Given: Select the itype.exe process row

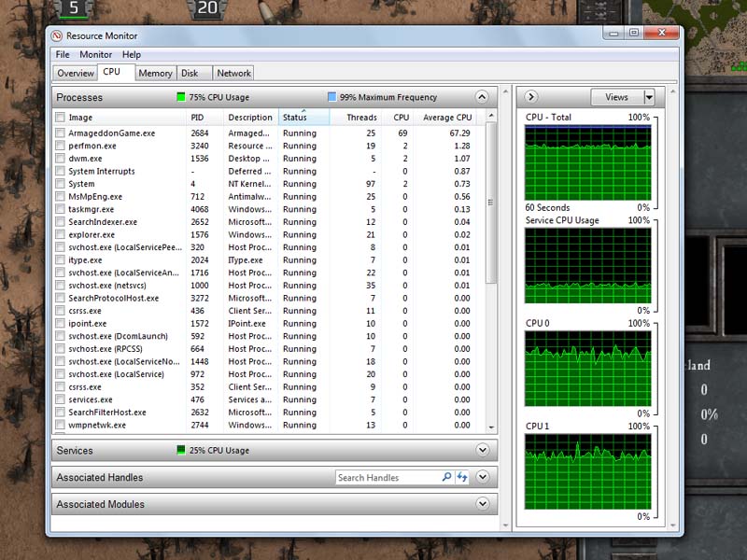Looking at the screenshot, I should pos(269,260).
